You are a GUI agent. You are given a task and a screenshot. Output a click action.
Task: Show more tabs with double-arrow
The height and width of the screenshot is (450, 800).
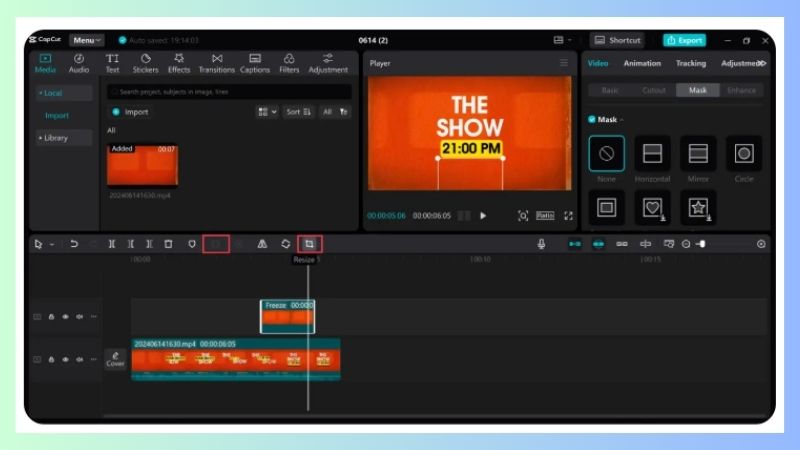[x=762, y=63]
